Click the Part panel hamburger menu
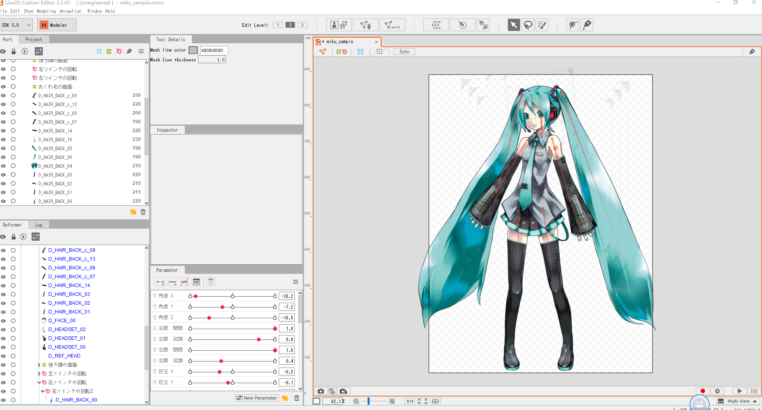This screenshot has width=762, height=410. (x=141, y=51)
